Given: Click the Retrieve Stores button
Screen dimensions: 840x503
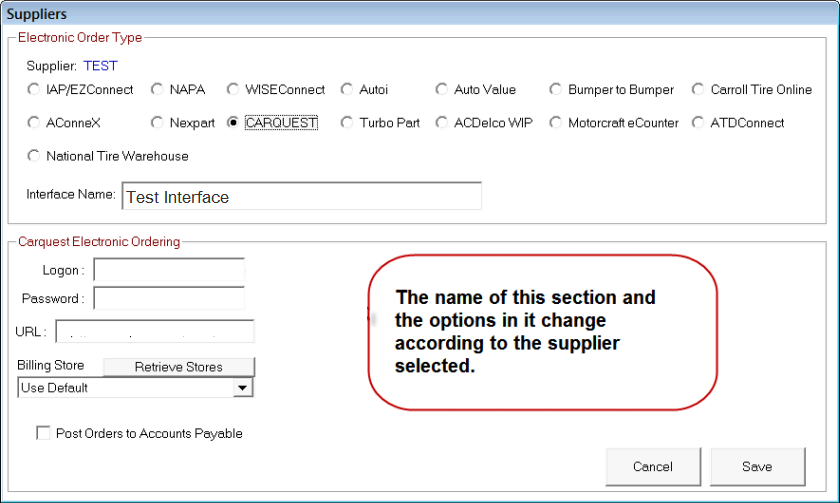Looking at the screenshot, I should [x=179, y=367].
